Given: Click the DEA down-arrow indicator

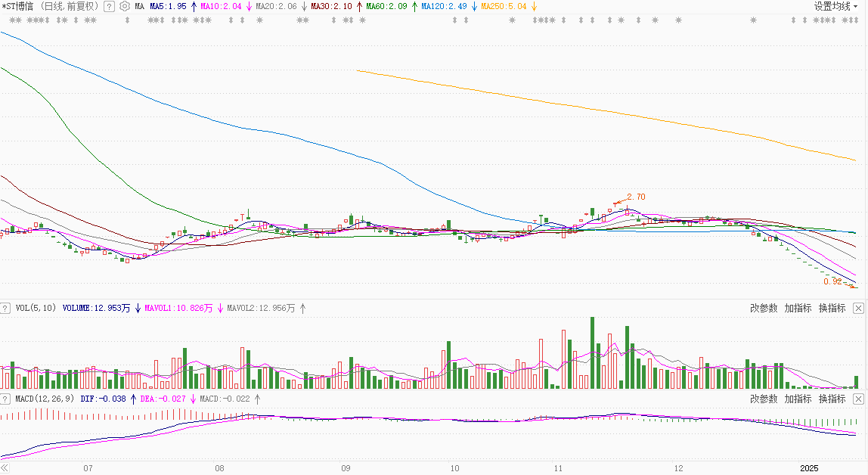Looking at the screenshot, I should [194, 399].
